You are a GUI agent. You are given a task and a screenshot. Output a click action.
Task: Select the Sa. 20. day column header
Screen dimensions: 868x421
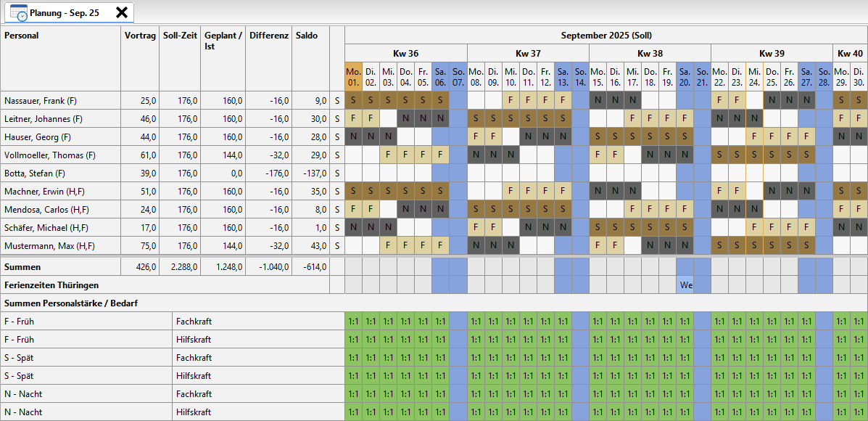coord(685,77)
